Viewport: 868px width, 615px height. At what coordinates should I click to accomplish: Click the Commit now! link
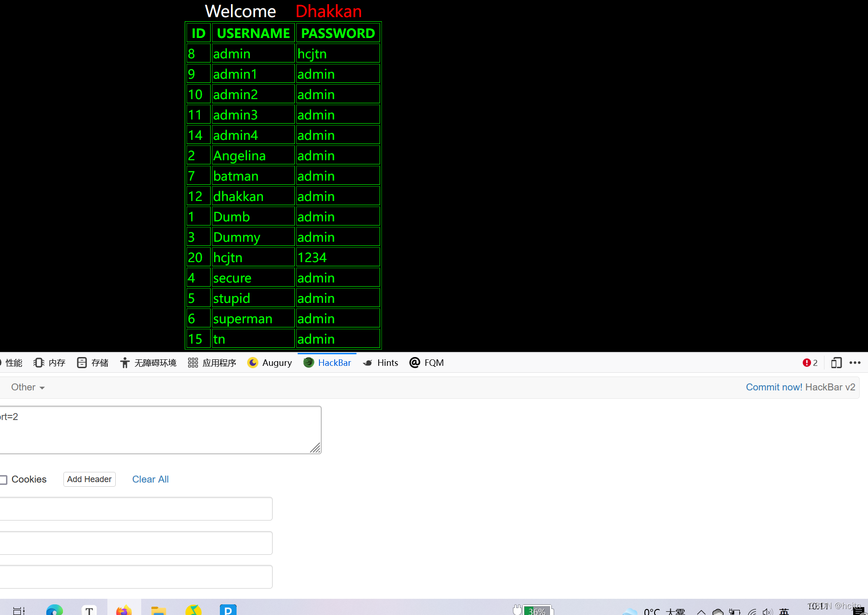[774, 387]
